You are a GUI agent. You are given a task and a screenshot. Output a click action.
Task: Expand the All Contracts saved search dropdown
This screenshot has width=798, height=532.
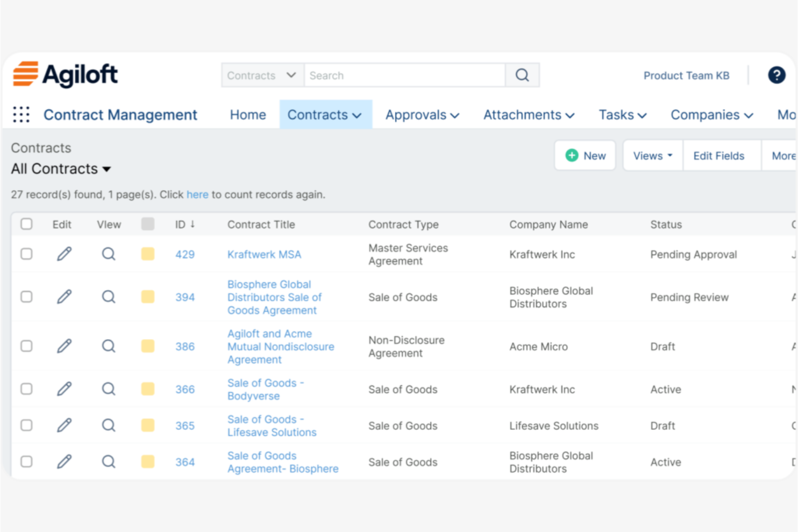click(61, 169)
